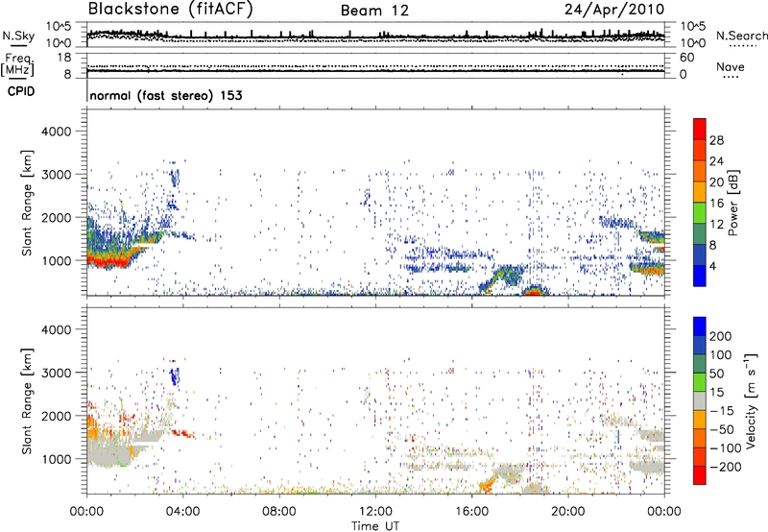Click the '24' label on power colorbar
The width and height of the screenshot is (768, 532).
[716, 161]
